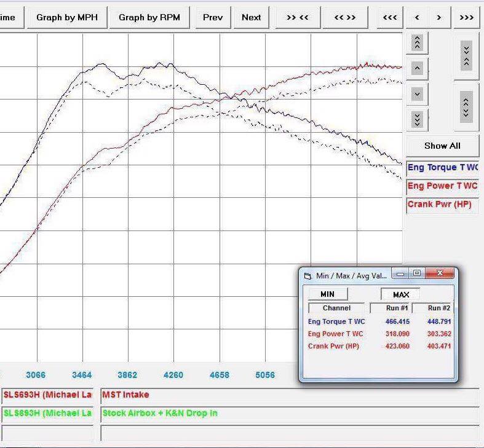Click Crank Pwr Run #1 value 423.060
The width and height of the screenshot is (484, 448).
coord(397,346)
